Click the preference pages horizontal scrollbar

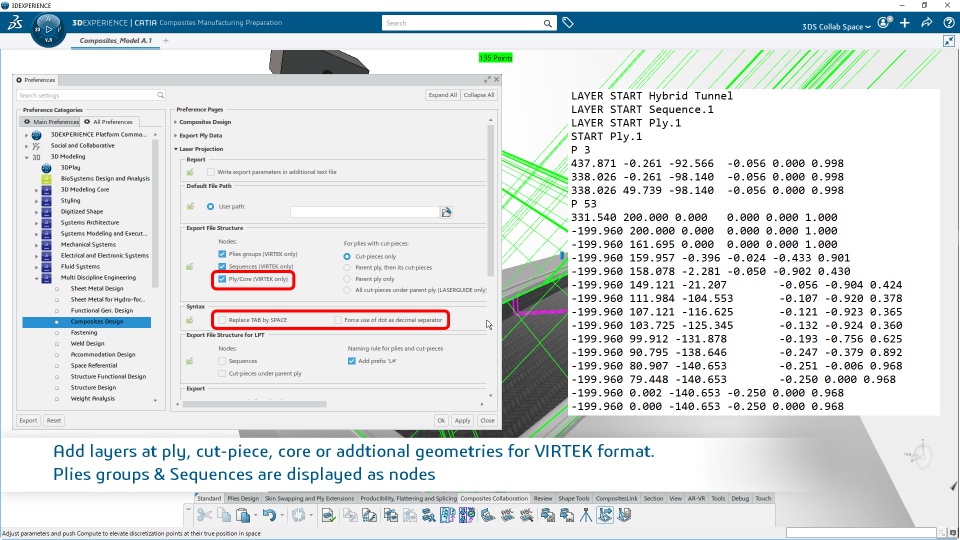click(x=254, y=404)
